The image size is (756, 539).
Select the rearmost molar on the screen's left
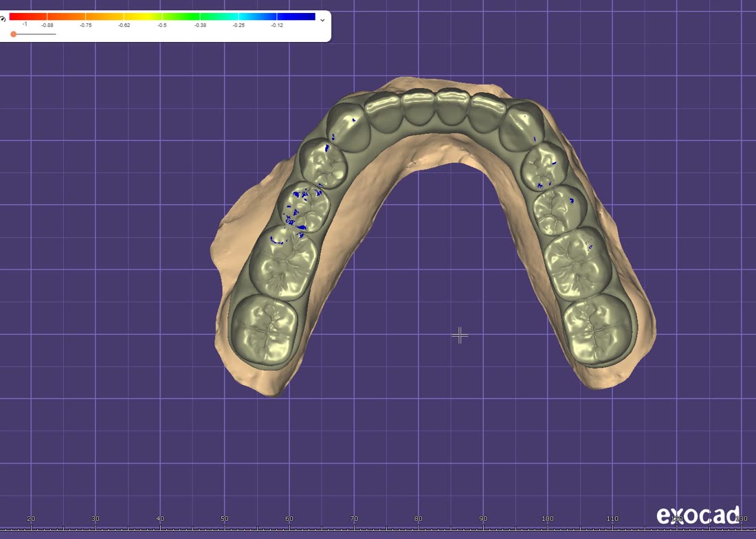click(x=264, y=329)
